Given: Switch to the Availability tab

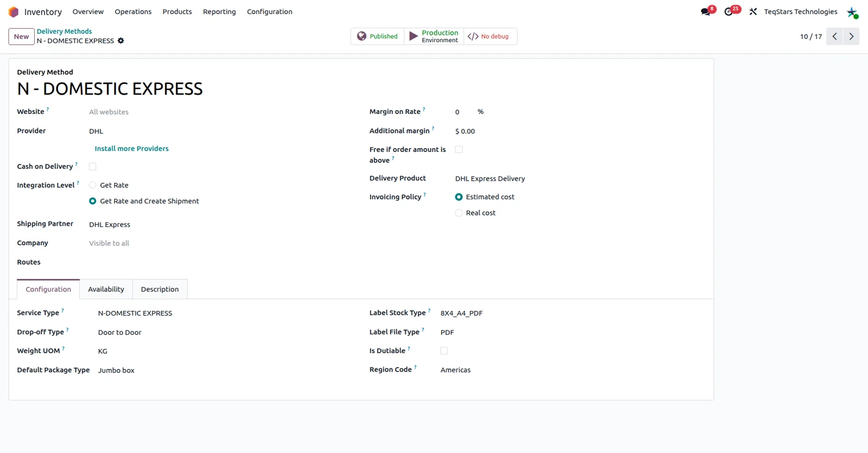Looking at the screenshot, I should 106,289.
